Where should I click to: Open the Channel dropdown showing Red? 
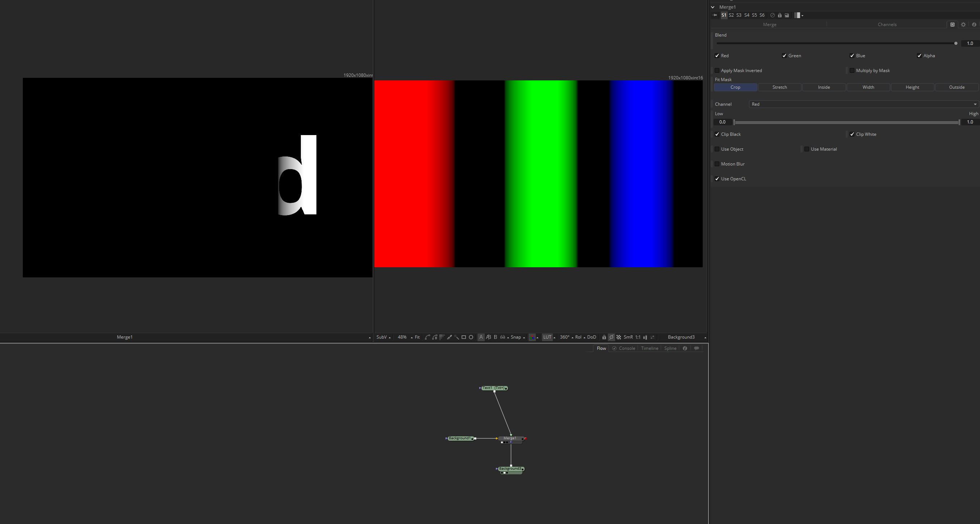click(x=863, y=104)
